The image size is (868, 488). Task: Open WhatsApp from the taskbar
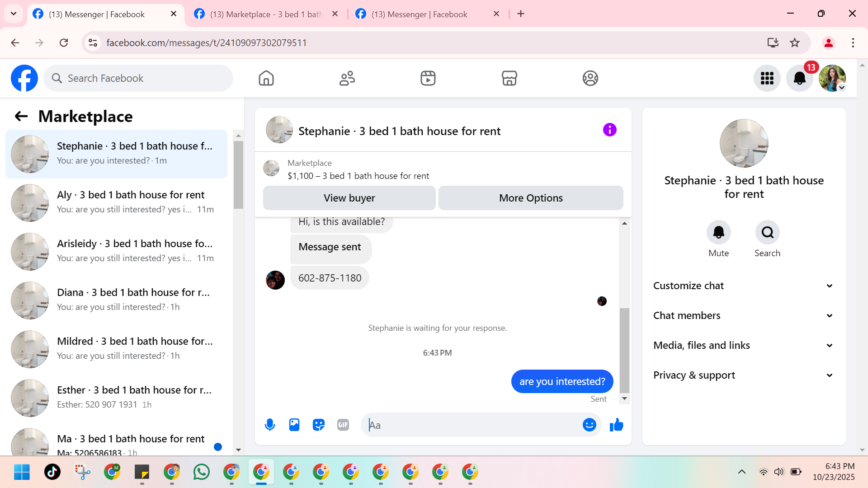click(x=201, y=472)
